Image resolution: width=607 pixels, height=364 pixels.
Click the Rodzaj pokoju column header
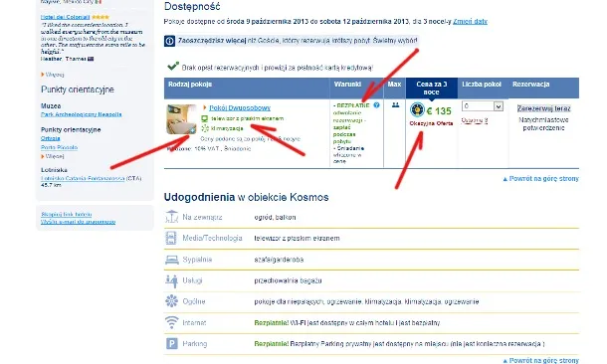click(x=190, y=84)
